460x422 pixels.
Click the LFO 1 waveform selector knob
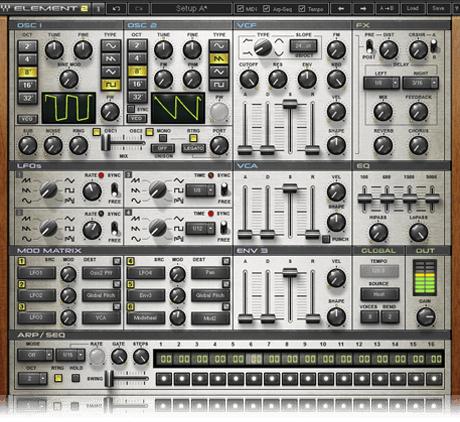click(x=49, y=190)
